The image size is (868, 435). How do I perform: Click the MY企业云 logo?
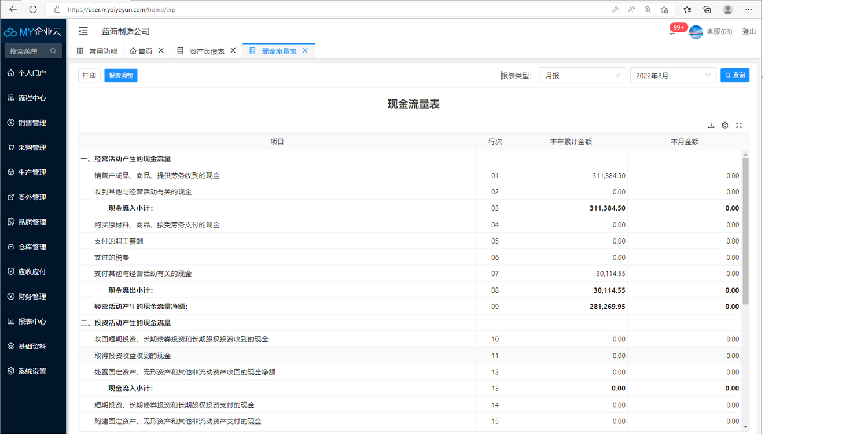click(x=32, y=32)
